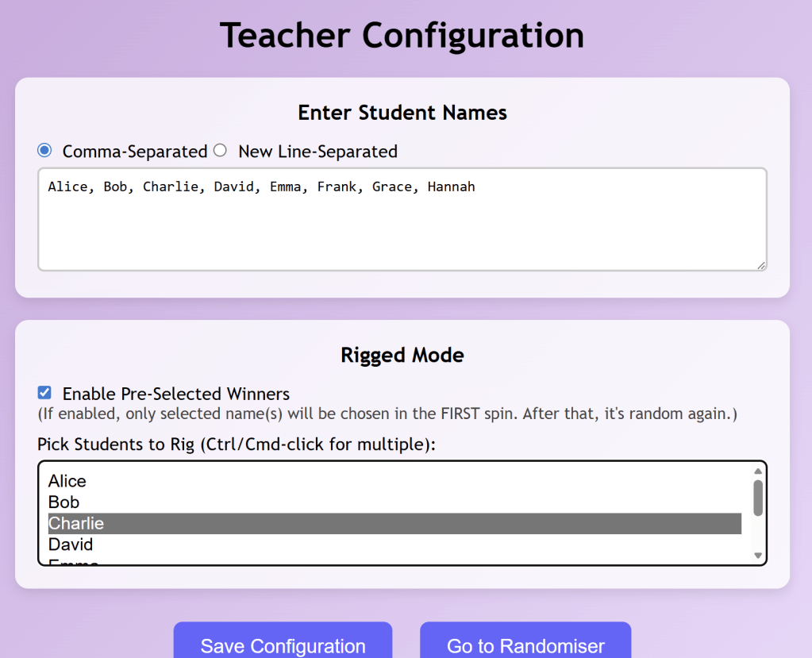Click the Teacher Configuration page title

click(x=402, y=36)
